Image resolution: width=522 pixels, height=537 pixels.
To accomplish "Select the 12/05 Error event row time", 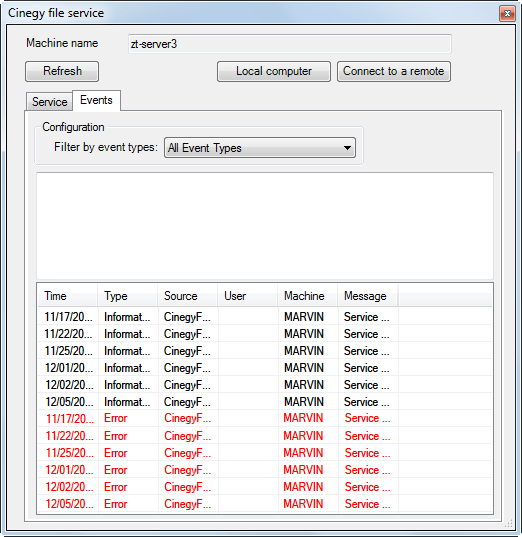I will point(69,504).
